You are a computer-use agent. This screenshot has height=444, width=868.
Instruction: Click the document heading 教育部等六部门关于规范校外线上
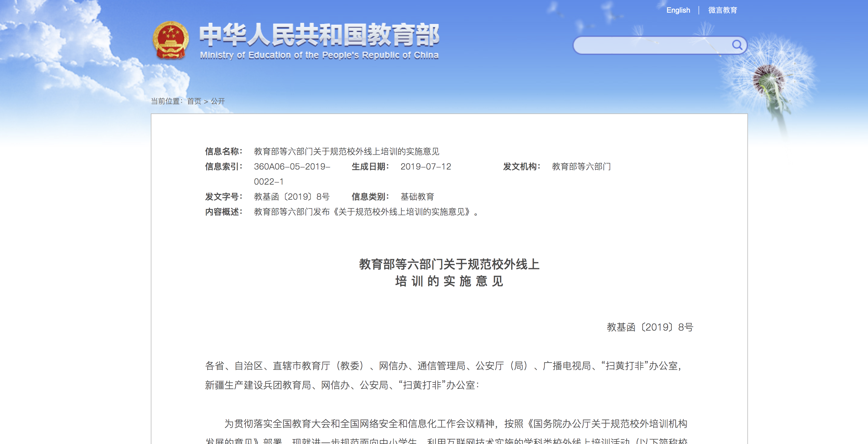(449, 264)
